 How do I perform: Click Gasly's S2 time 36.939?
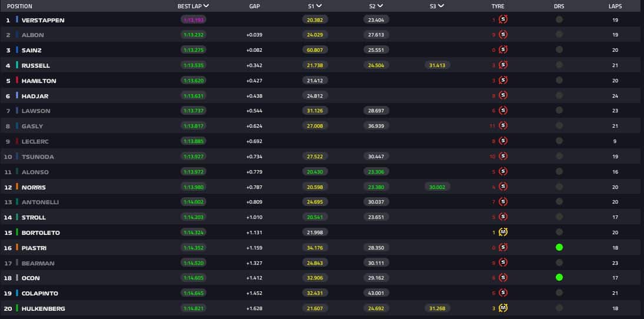click(376, 125)
